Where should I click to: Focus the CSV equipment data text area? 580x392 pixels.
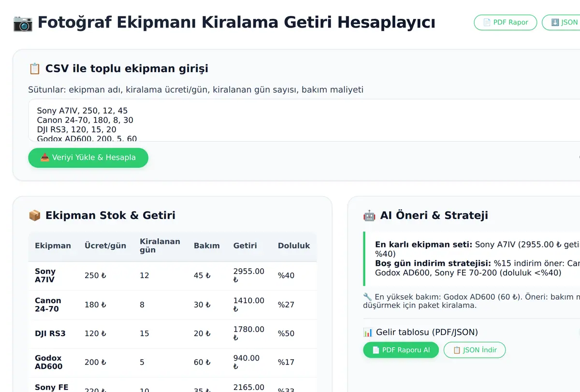pyautogui.click(x=304, y=120)
